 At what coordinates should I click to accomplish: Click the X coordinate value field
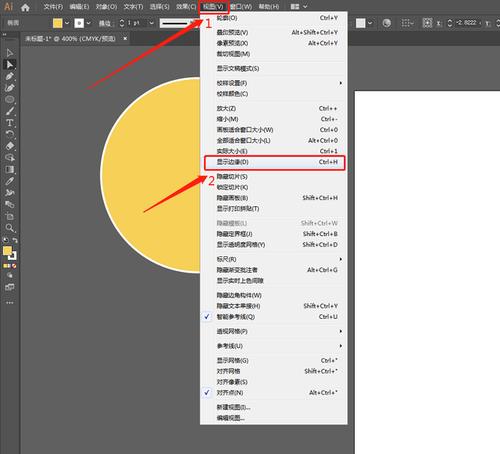click(467, 23)
